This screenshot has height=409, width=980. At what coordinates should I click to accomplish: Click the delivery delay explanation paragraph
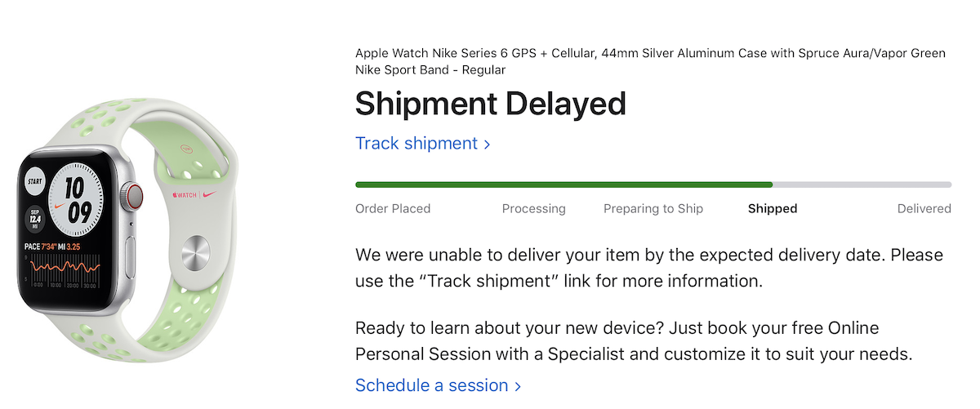click(649, 268)
